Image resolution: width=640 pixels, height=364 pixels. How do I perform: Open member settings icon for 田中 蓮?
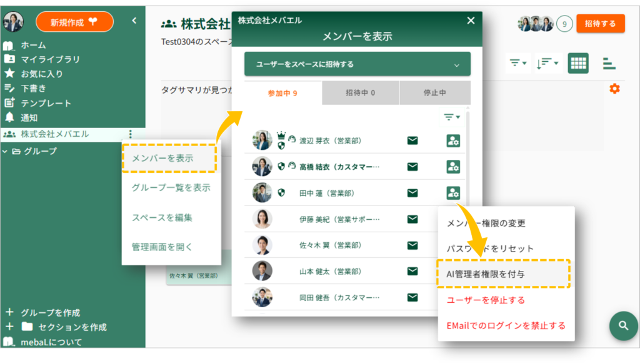[453, 193]
